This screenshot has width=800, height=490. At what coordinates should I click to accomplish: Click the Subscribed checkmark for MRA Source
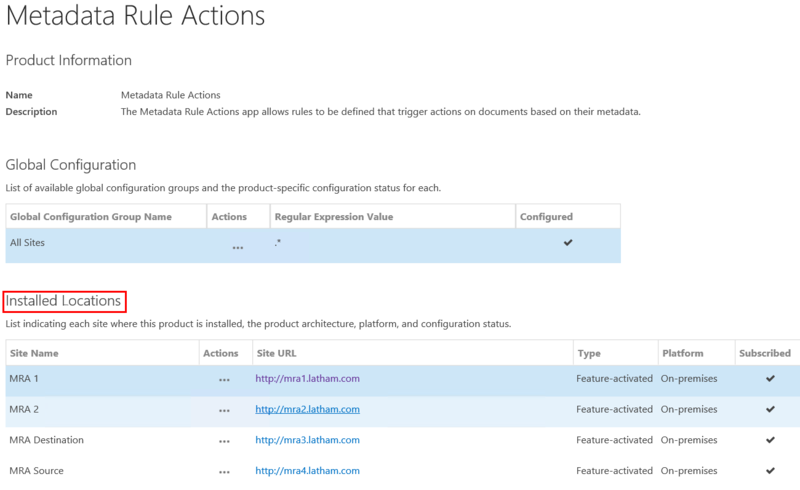769,470
